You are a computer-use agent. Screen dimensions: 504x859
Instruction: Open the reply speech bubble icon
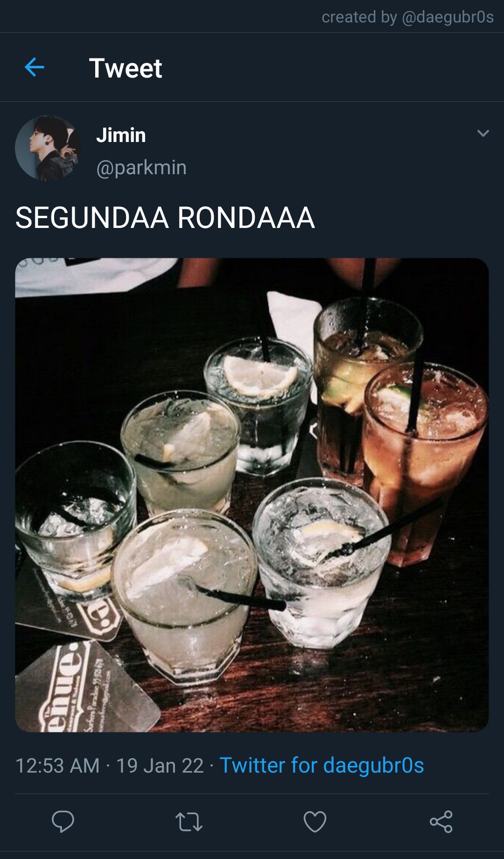coord(63,822)
